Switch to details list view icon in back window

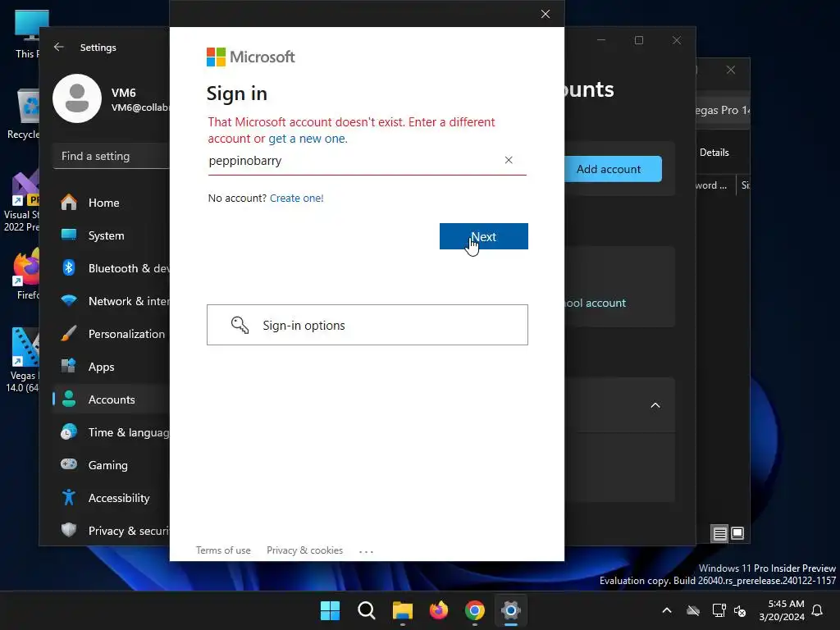[719, 533]
